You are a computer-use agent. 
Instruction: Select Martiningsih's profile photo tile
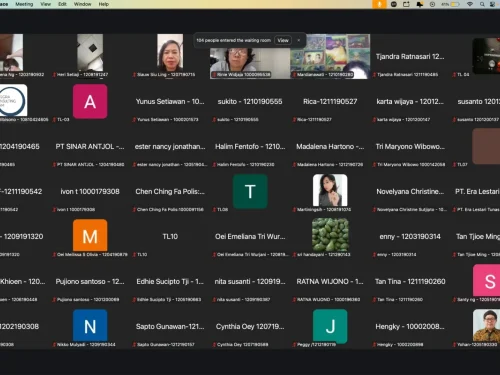330,190
